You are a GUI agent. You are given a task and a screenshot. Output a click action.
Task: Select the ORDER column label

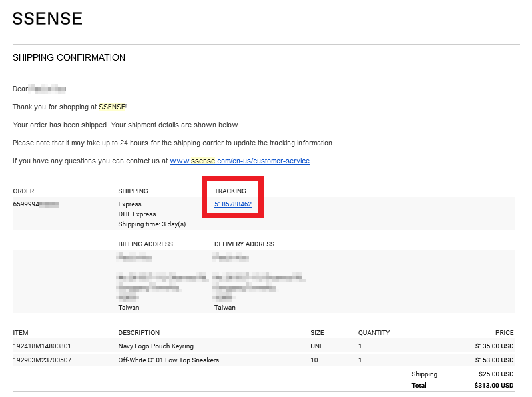(23, 191)
